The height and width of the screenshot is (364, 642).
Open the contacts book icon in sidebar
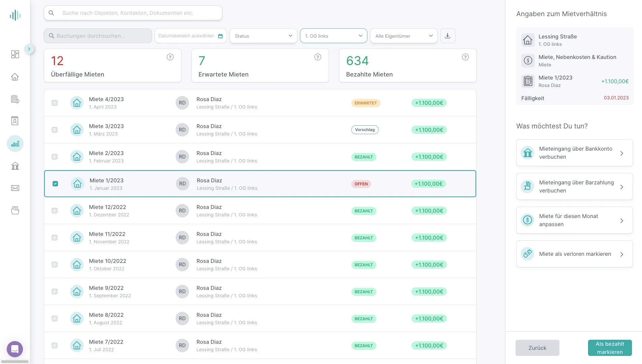[x=15, y=121]
